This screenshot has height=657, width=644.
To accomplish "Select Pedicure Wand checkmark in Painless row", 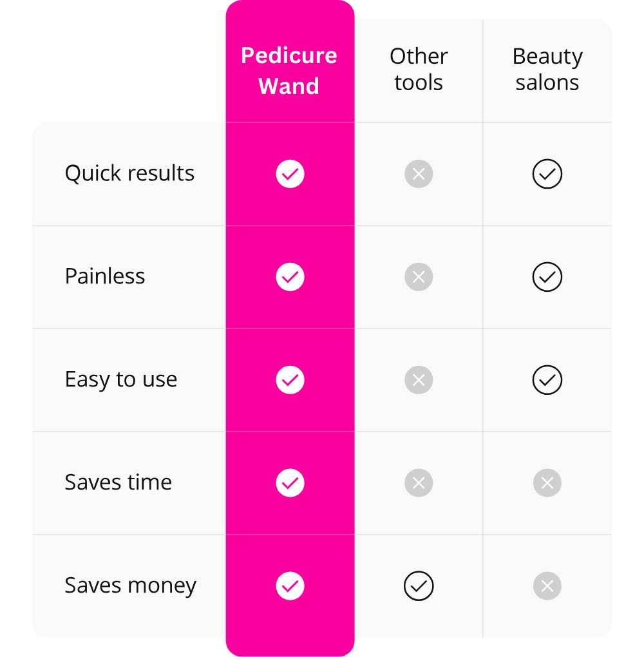I will (x=290, y=277).
